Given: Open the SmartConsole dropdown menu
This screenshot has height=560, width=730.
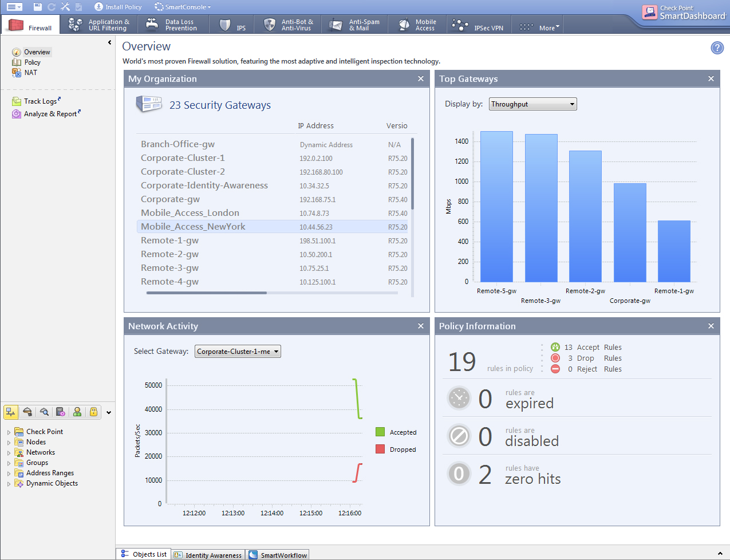Looking at the screenshot, I should pos(183,7).
